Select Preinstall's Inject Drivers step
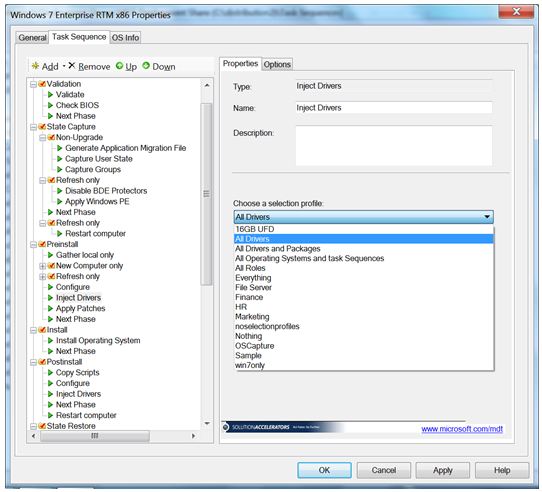This screenshot has width=542, height=492. pos(78,298)
